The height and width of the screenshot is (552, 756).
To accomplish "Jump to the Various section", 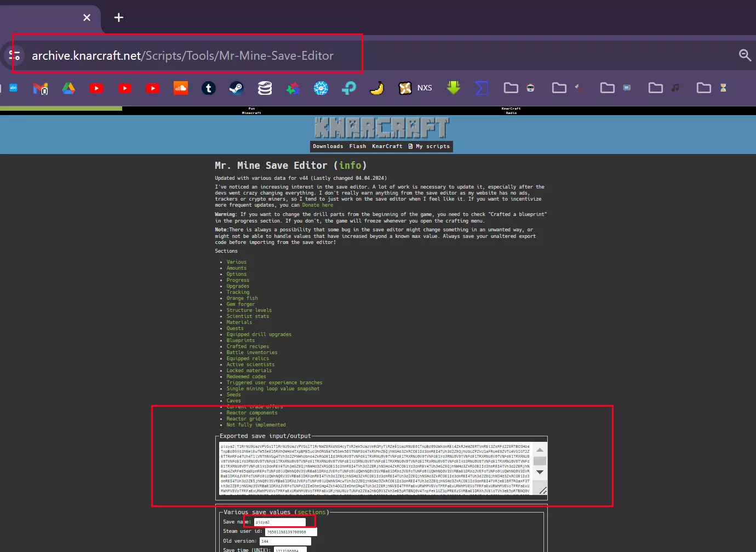I will point(237,262).
